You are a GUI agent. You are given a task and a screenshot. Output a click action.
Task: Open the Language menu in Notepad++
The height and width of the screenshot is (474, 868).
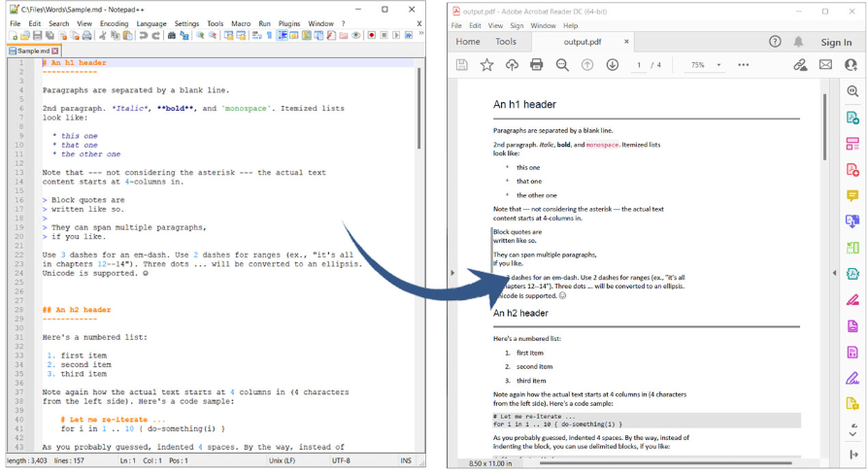[x=151, y=23]
